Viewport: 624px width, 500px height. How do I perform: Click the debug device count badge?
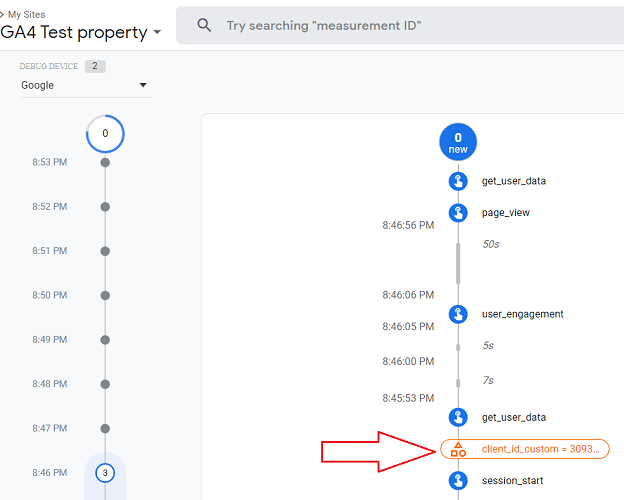(x=95, y=66)
